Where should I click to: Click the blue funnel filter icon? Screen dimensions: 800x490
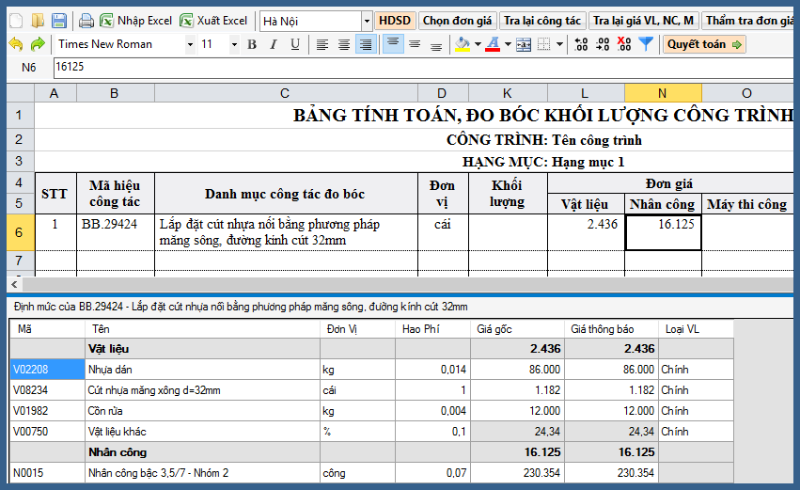coord(646,44)
